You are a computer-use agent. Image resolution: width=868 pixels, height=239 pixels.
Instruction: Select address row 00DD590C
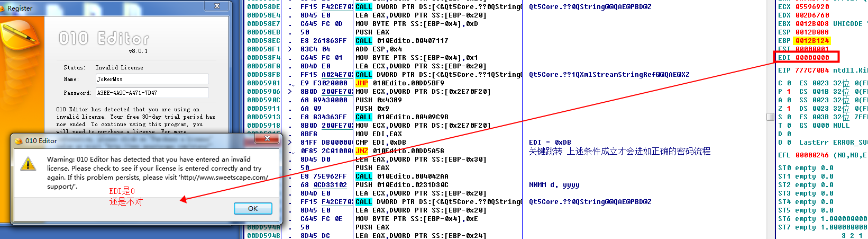pyautogui.click(x=264, y=100)
